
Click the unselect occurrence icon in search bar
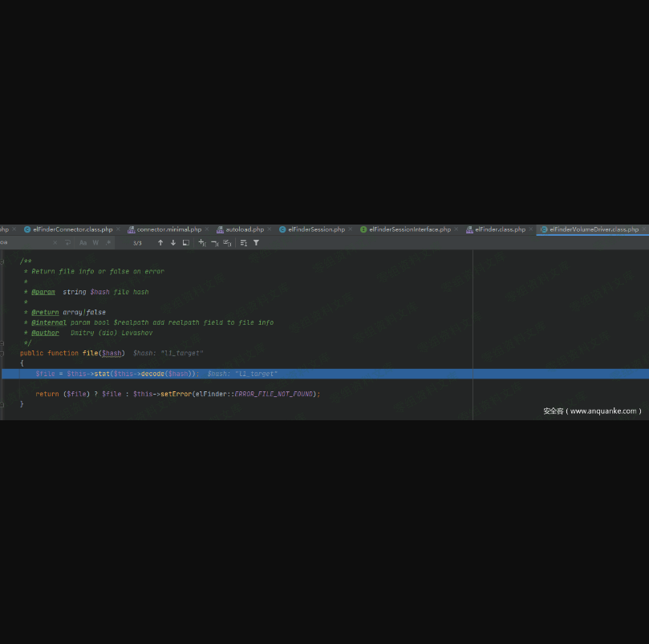[x=215, y=243]
